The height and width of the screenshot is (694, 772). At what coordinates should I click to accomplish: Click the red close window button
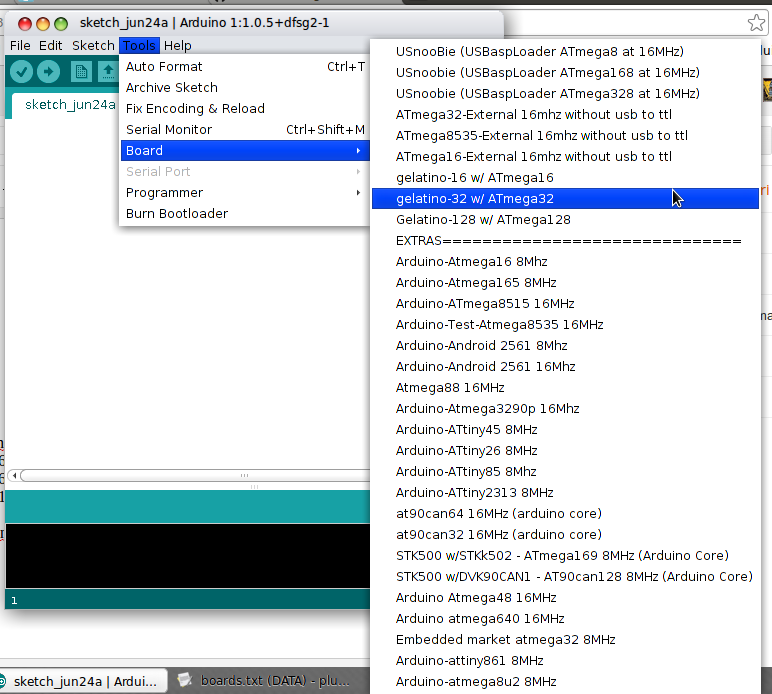tap(25, 24)
